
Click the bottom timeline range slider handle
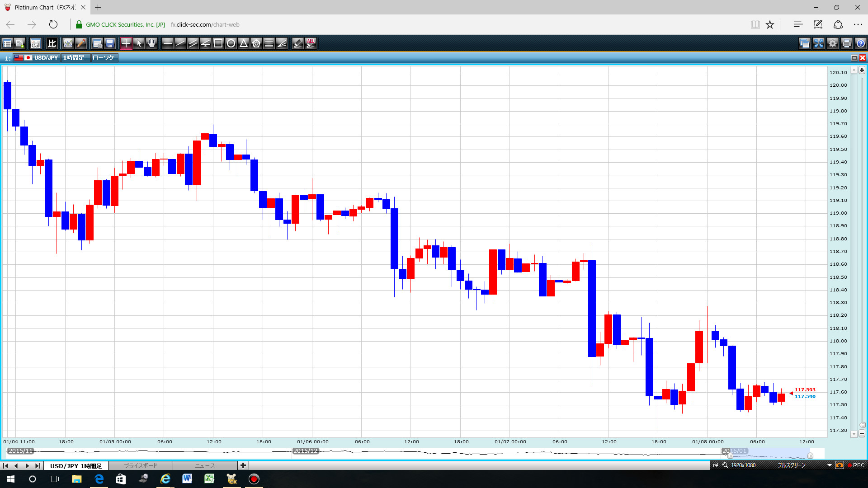(x=810, y=455)
